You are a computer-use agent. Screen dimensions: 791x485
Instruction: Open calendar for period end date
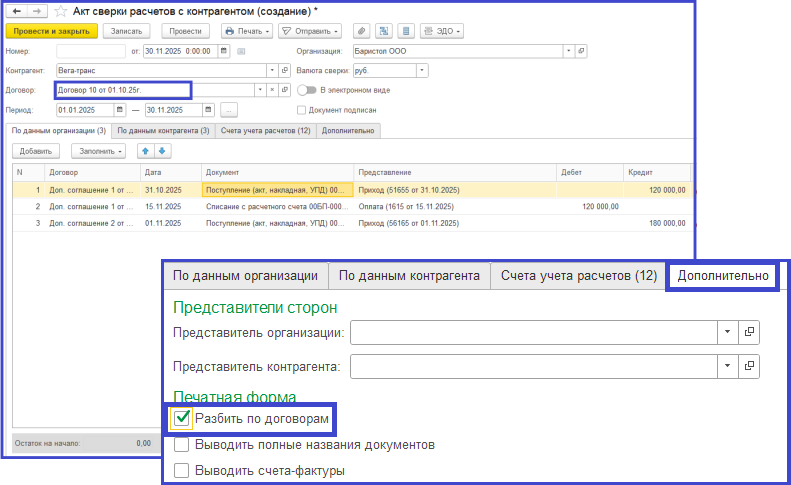(208, 110)
